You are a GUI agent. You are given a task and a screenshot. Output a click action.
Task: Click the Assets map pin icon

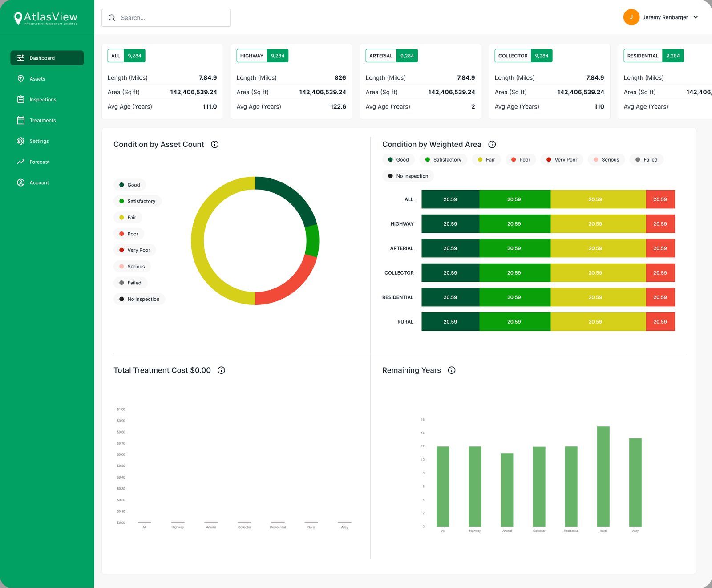(x=20, y=79)
